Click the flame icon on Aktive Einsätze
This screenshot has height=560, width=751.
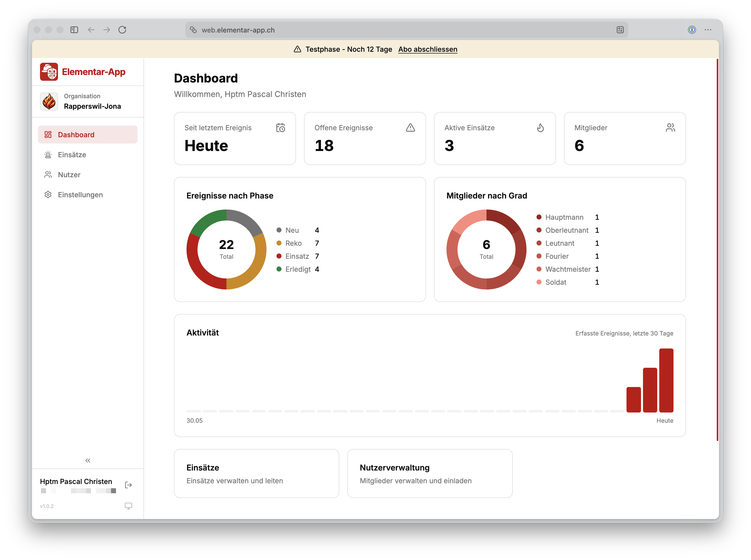pos(540,128)
